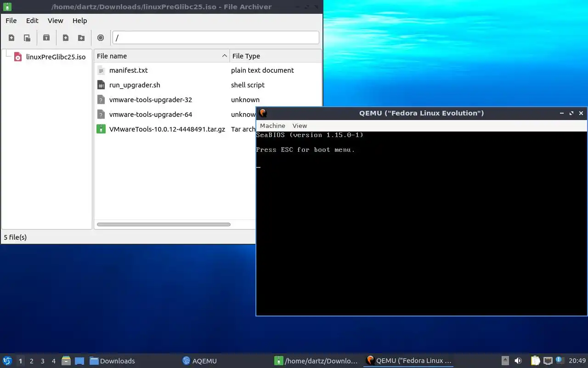Switch to virtual desktop 1
Image resolution: width=588 pixels, height=368 pixels.
[20, 361]
